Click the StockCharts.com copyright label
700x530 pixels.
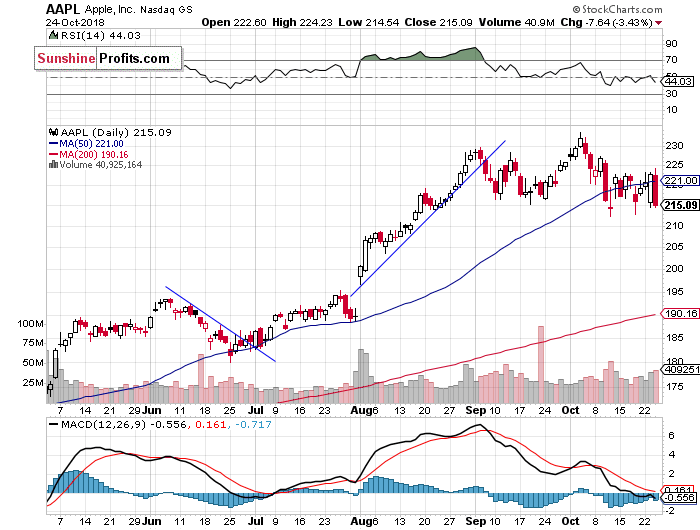point(617,9)
